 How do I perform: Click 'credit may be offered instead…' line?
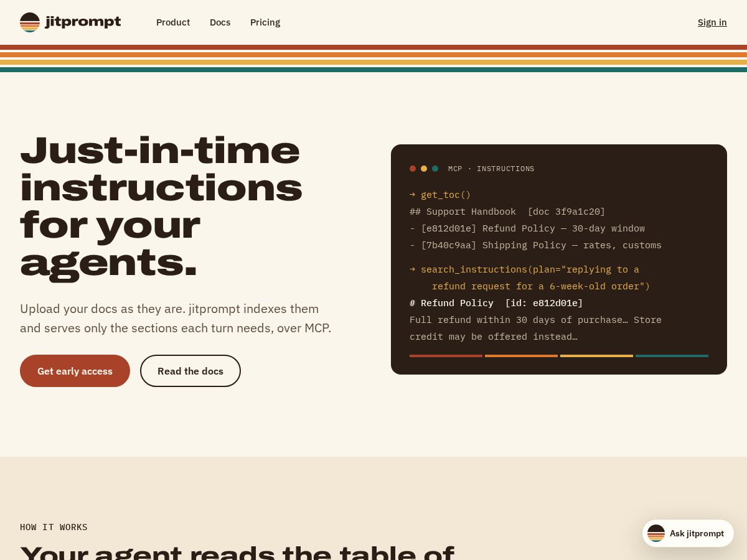point(494,337)
